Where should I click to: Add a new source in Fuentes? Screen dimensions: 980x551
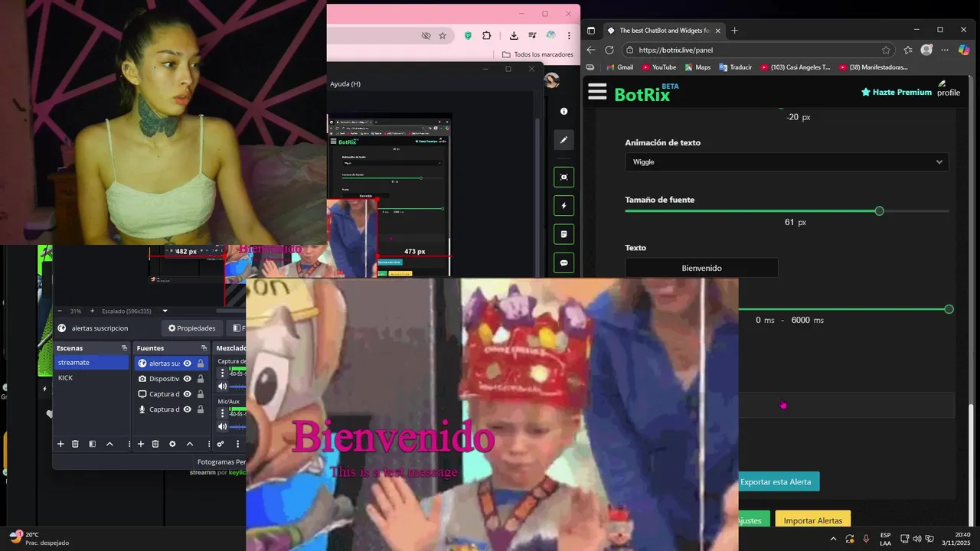click(x=141, y=444)
